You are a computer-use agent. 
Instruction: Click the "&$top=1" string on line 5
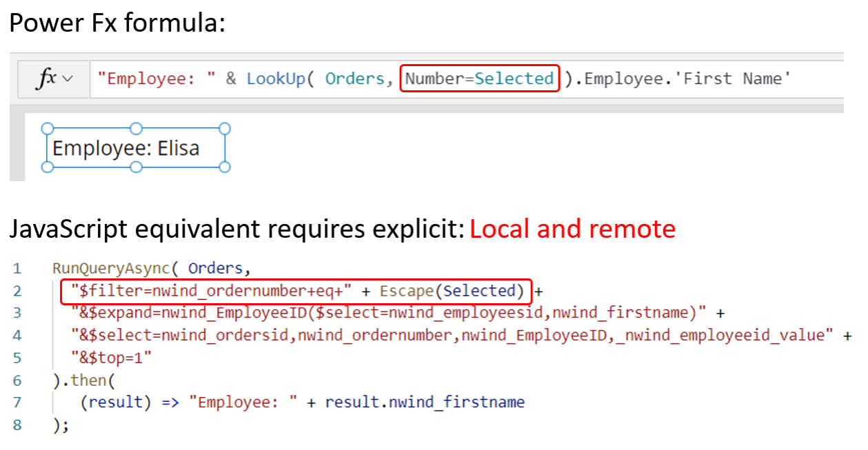(x=111, y=358)
